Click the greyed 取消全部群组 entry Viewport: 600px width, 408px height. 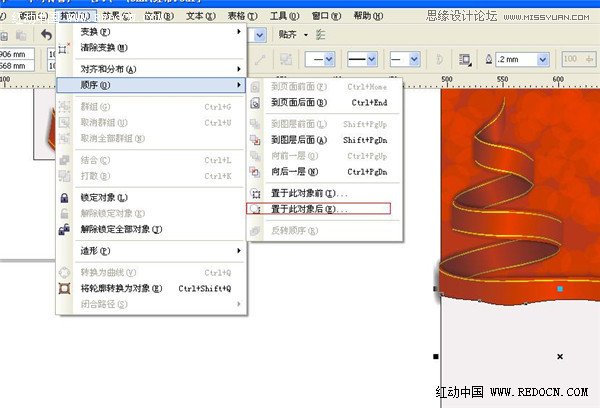151,138
